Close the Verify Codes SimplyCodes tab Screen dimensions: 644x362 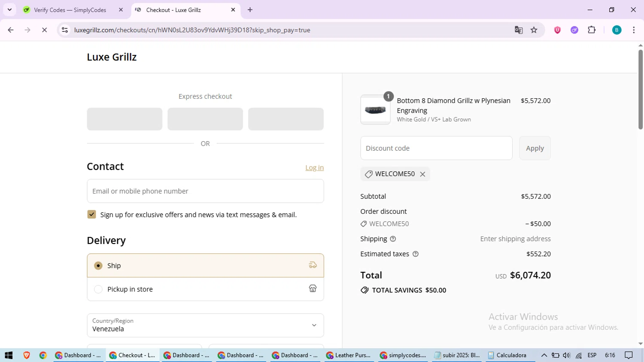[121, 10]
